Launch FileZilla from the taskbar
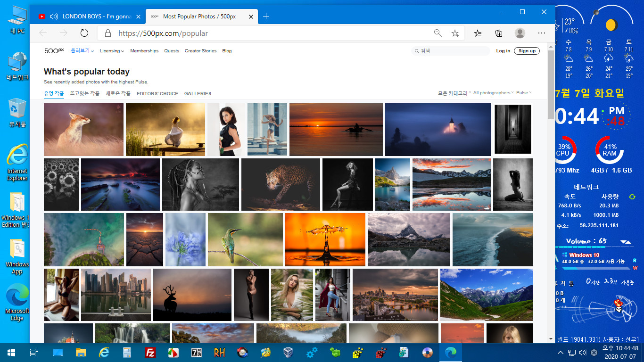The height and width of the screenshot is (362, 644). tap(150, 352)
